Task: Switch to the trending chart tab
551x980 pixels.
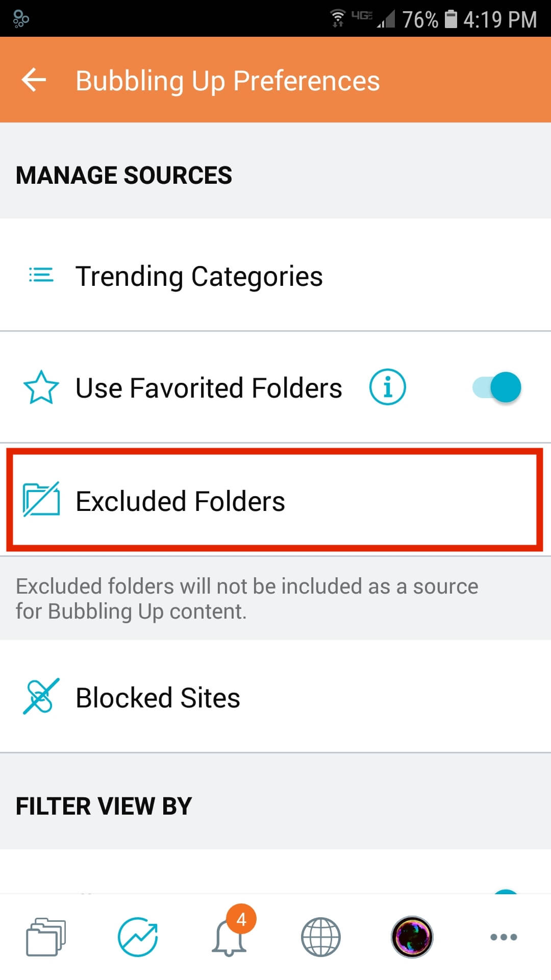Action: coord(138,937)
